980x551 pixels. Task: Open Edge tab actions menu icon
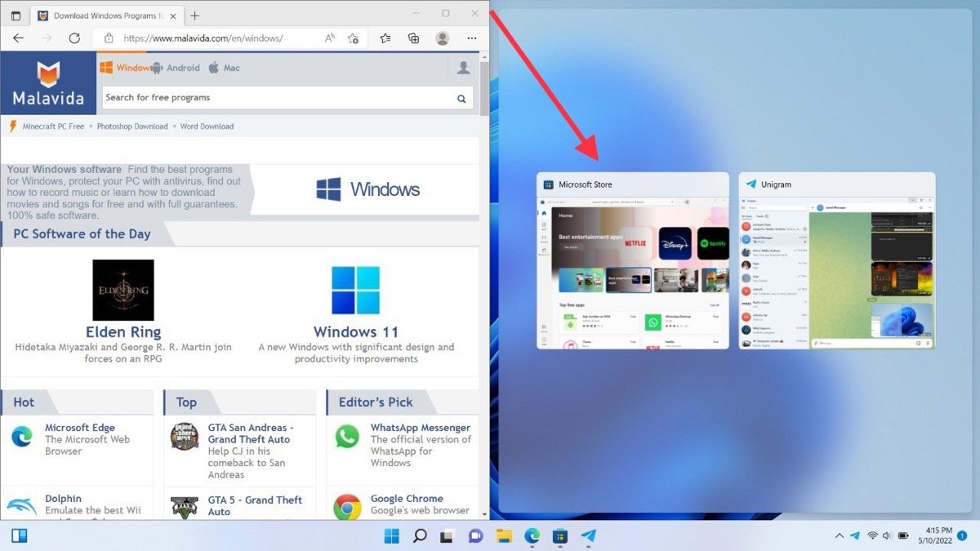(16, 16)
